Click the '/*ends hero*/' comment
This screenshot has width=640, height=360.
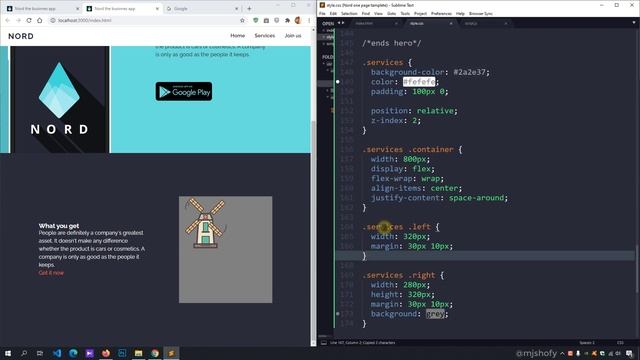391,43
